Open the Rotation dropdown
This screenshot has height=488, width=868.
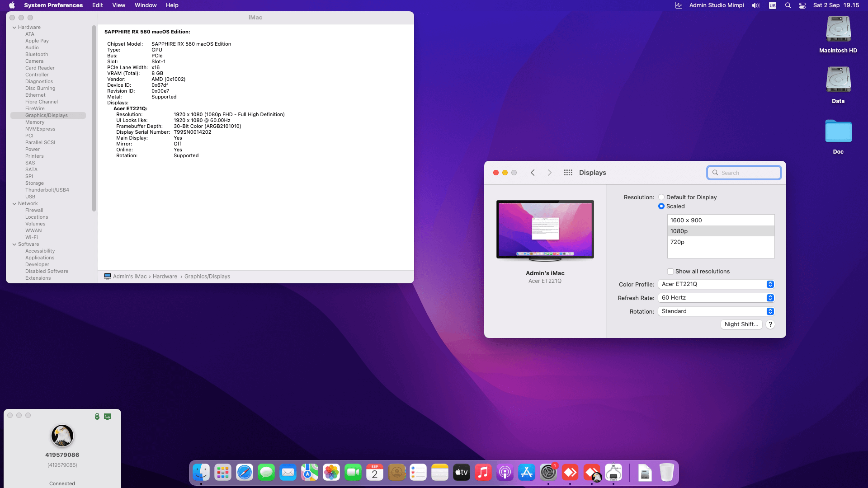point(716,311)
